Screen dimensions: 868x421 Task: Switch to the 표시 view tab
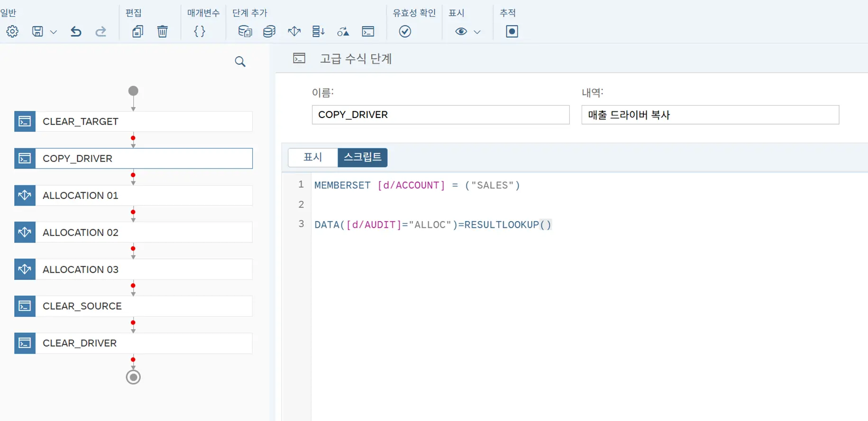coord(313,157)
